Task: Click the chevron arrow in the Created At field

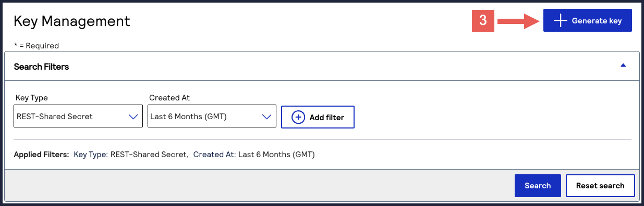Action: click(x=266, y=117)
